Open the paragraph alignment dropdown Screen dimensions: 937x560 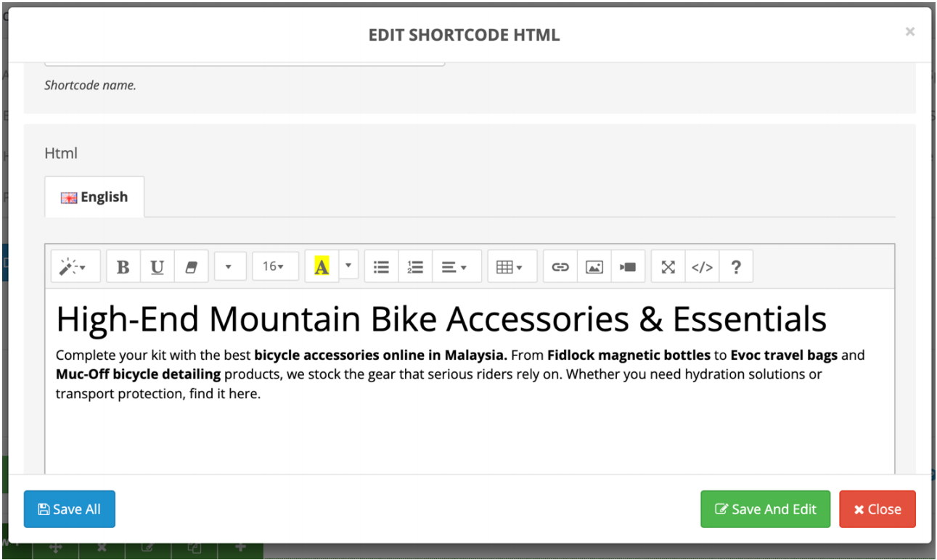454,267
